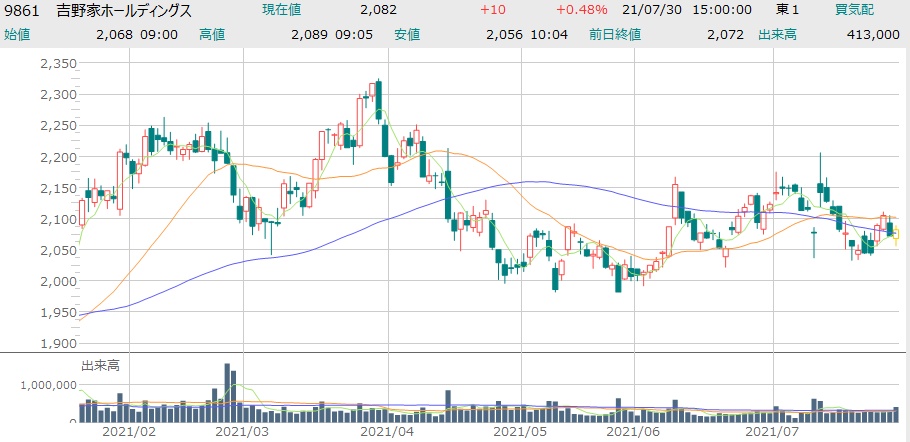This screenshot has width=910, height=442.
Task: Click the current price value 2,082
Action: click(378, 10)
